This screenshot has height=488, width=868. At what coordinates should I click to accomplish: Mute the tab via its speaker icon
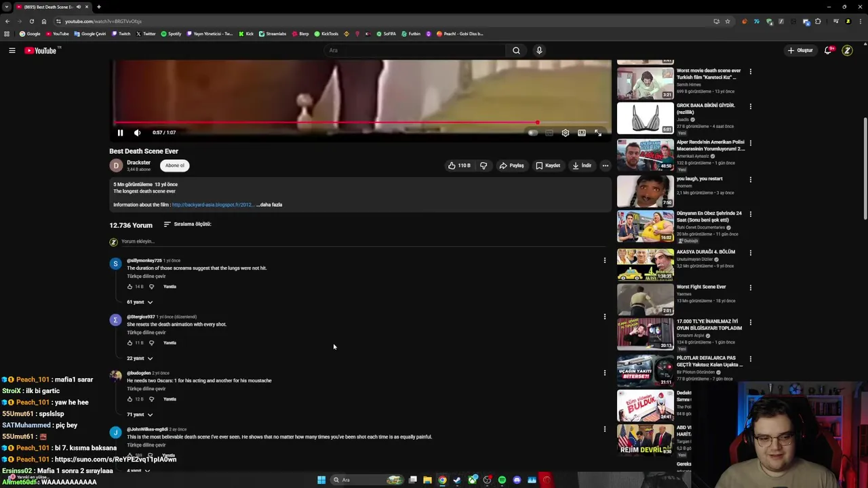point(78,7)
